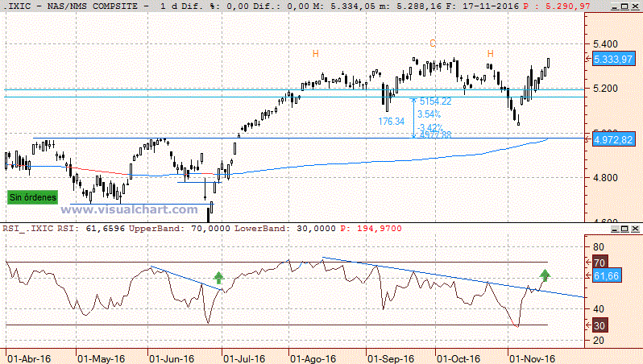Select the 4.972,82 support level tag

pos(613,139)
